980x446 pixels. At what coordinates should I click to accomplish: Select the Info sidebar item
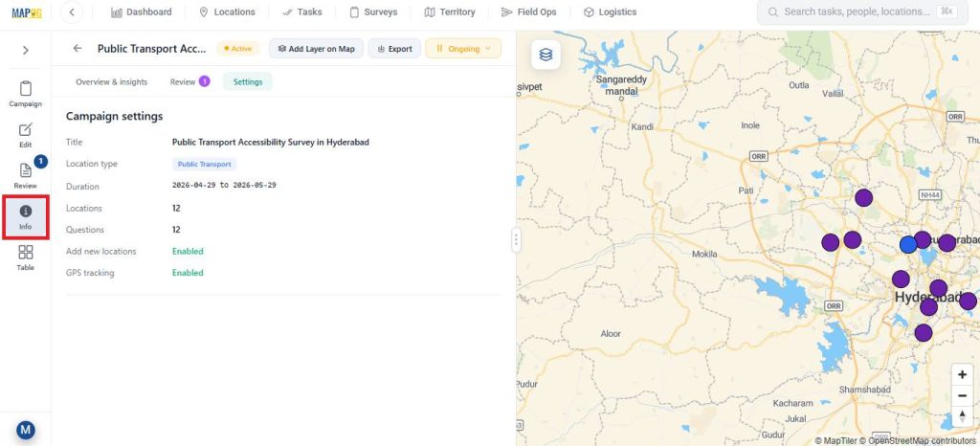(x=25, y=216)
